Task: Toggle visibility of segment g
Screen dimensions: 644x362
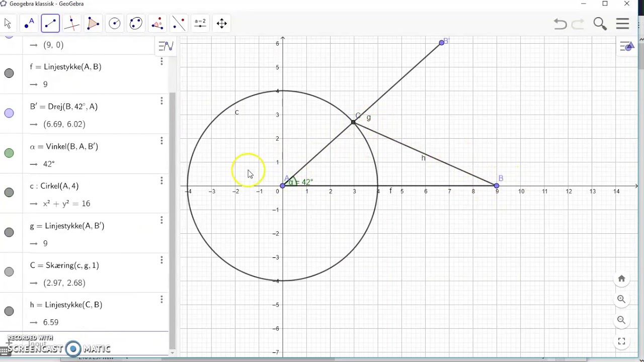Action: (x=9, y=232)
